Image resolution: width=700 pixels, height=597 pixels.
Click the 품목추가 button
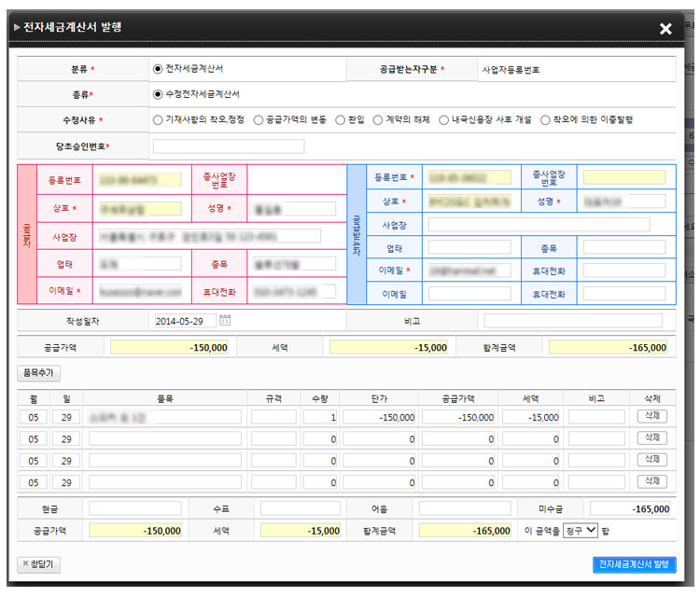pyautogui.click(x=38, y=373)
